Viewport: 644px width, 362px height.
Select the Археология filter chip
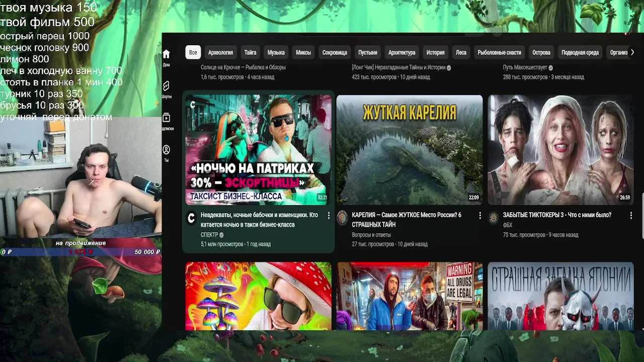click(x=220, y=52)
